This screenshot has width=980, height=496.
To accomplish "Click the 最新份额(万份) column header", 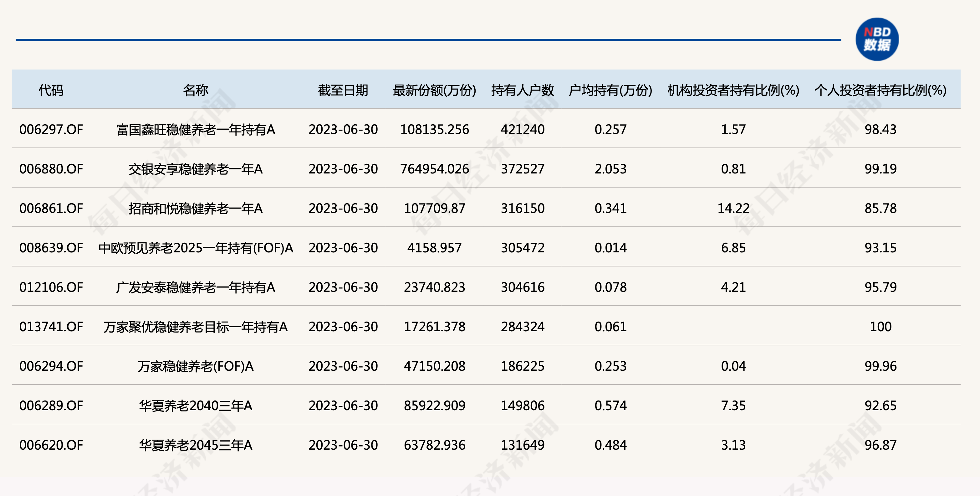I will 434,90.
